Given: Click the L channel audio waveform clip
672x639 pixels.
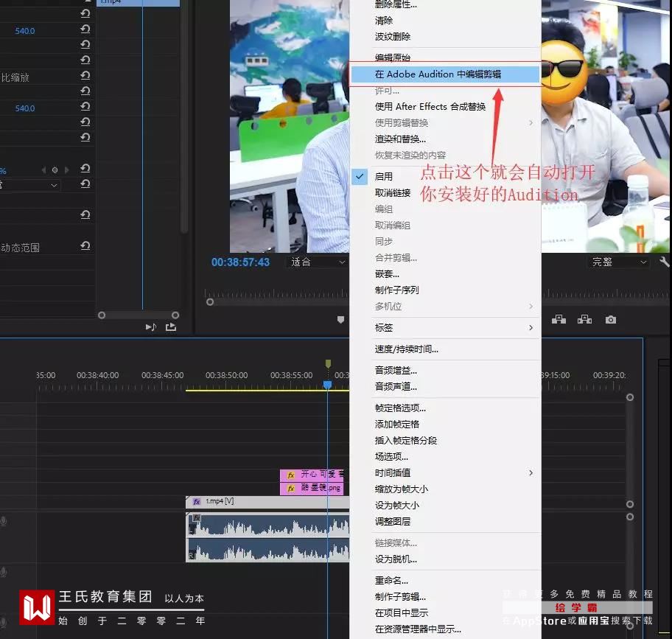Looking at the screenshot, I should tap(268, 525).
